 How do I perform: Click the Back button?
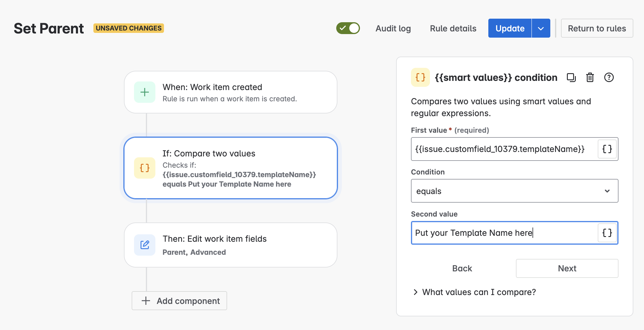[462, 268]
